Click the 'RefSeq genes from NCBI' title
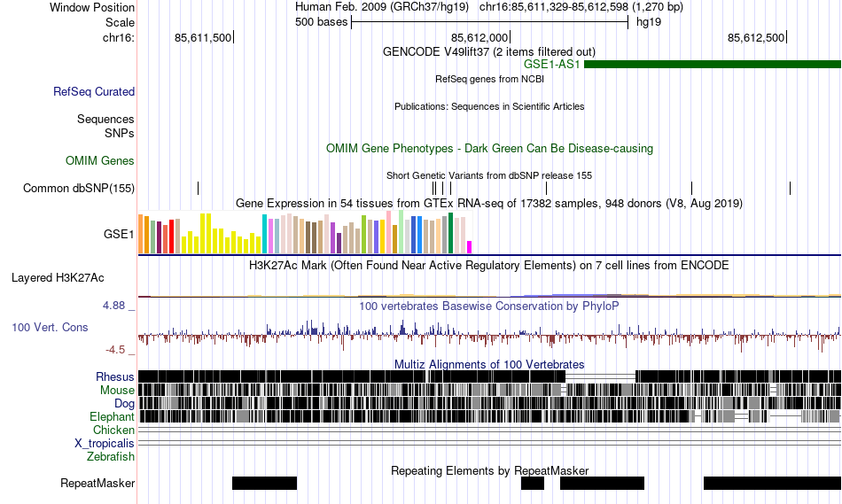Screen dimensions: 842x504 coord(490,79)
